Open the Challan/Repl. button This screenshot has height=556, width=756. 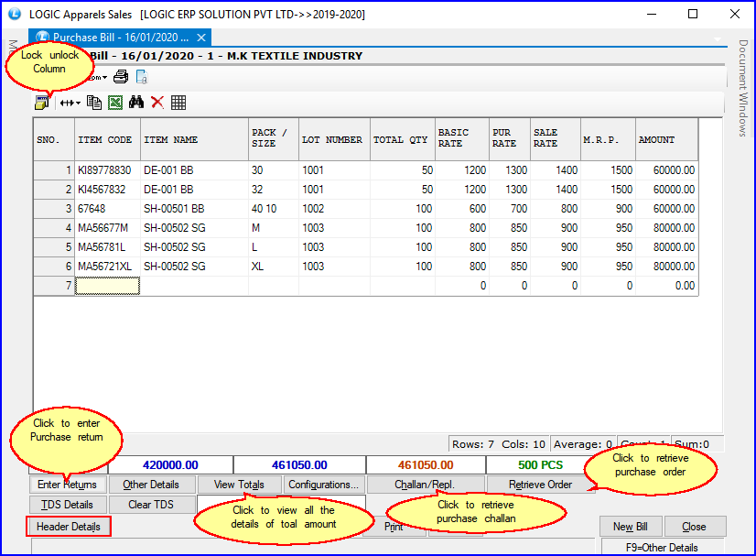(425, 485)
